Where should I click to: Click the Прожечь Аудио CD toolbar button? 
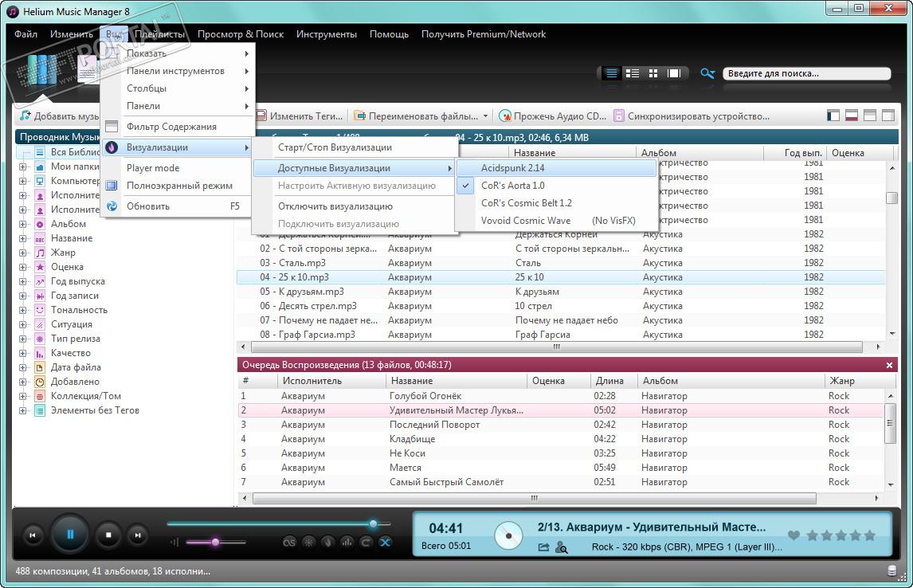(553, 116)
